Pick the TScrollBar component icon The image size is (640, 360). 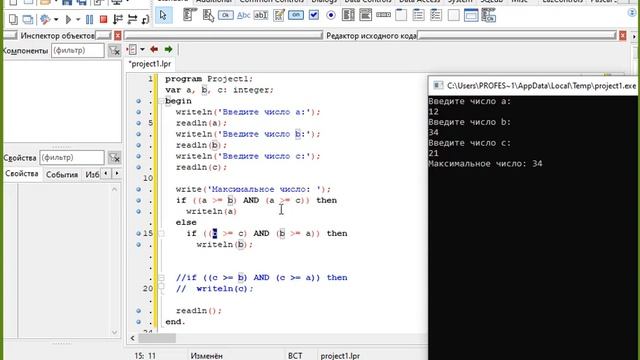pos(383,16)
